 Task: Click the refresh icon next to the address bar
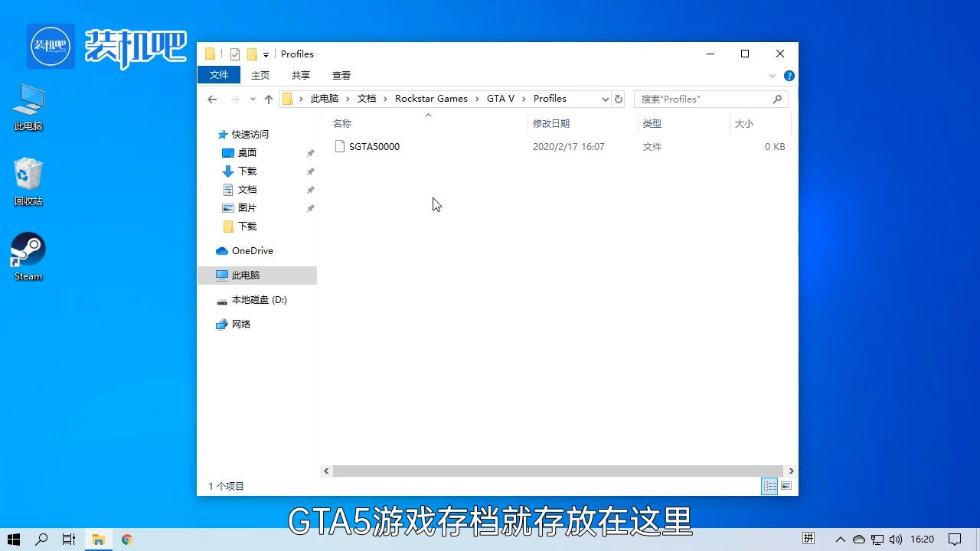[619, 99]
